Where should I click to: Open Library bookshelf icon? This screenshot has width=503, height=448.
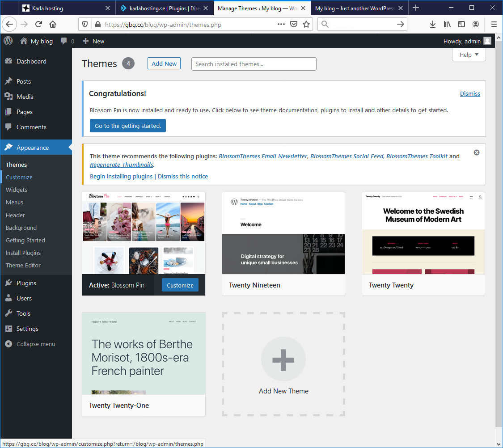(x=447, y=25)
